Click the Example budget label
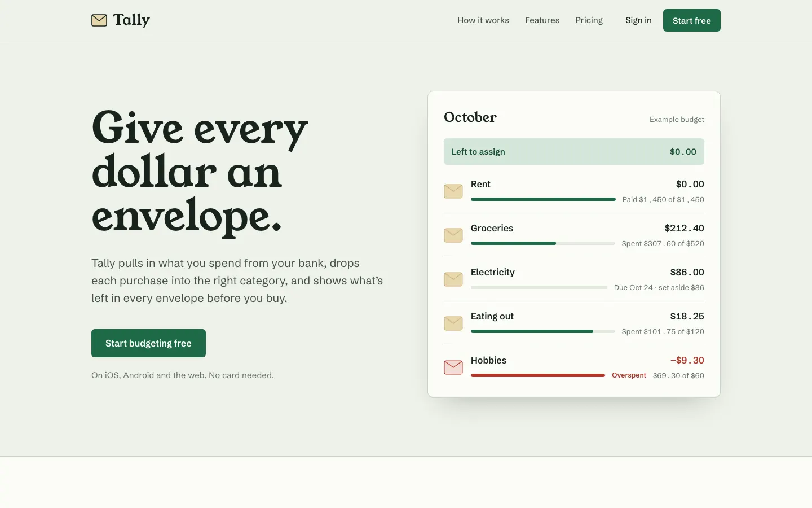812x508 pixels. coord(677,120)
